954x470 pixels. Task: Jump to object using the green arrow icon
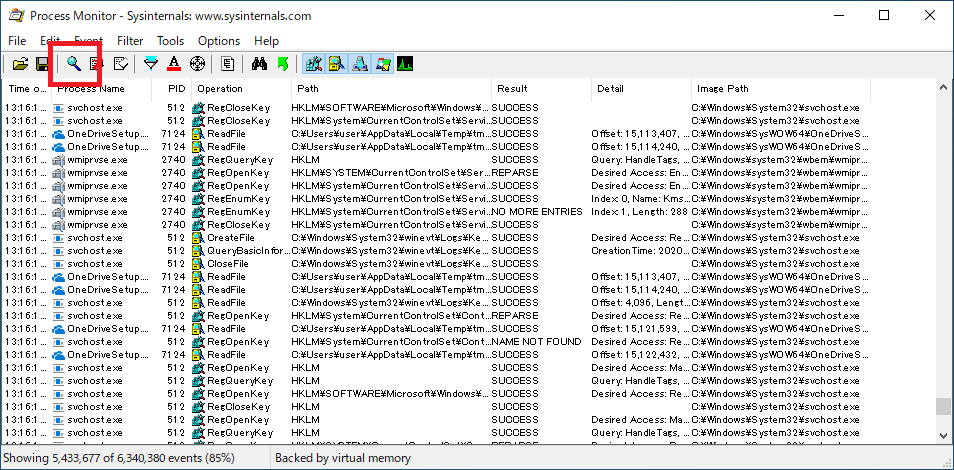282,63
